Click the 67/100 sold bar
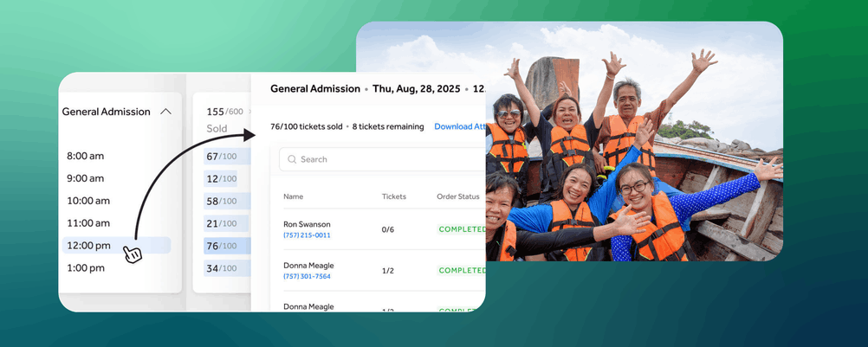This screenshot has height=347, width=868. (227, 157)
